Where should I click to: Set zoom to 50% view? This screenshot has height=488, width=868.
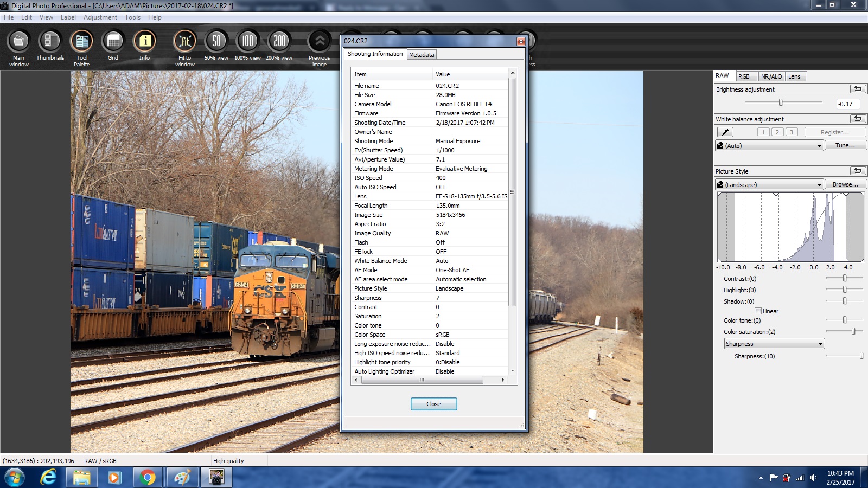[x=216, y=42]
